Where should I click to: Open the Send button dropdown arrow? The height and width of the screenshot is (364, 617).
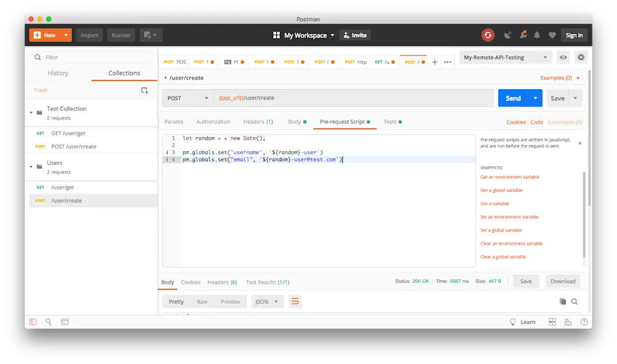[535, 98]
